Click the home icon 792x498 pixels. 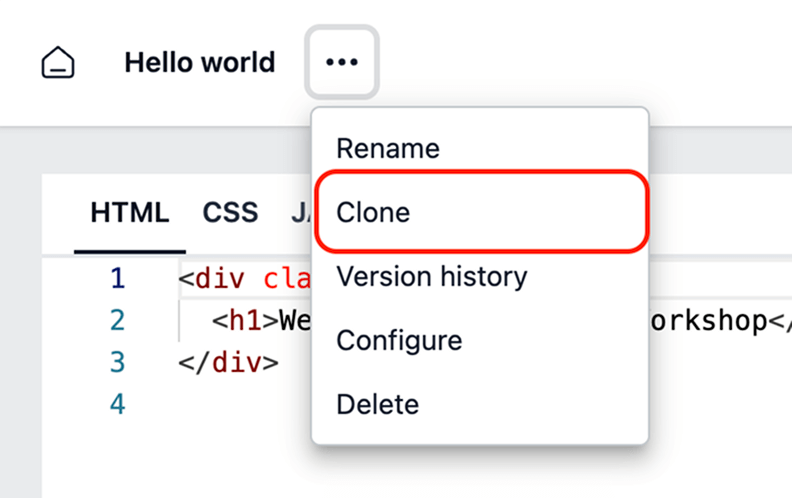(58, 63)
